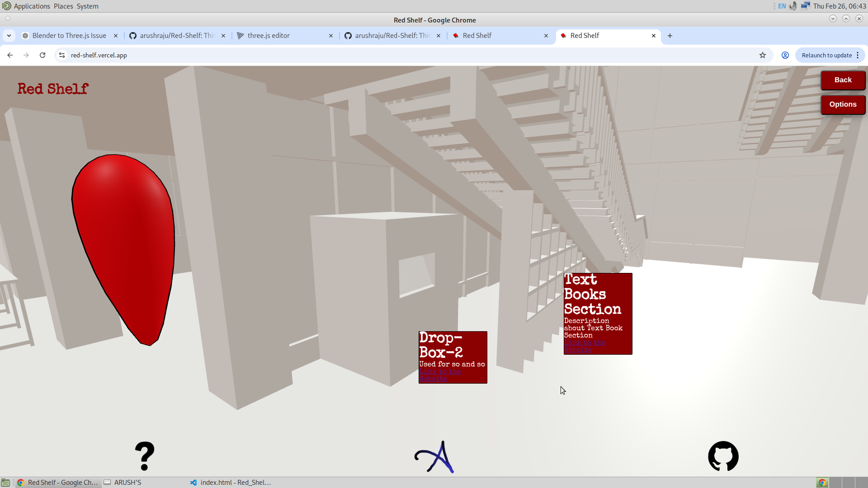Click the browser back arrow
Image resolution: width=868 pixels, height=488 pixels.
(x=10, y=55)
